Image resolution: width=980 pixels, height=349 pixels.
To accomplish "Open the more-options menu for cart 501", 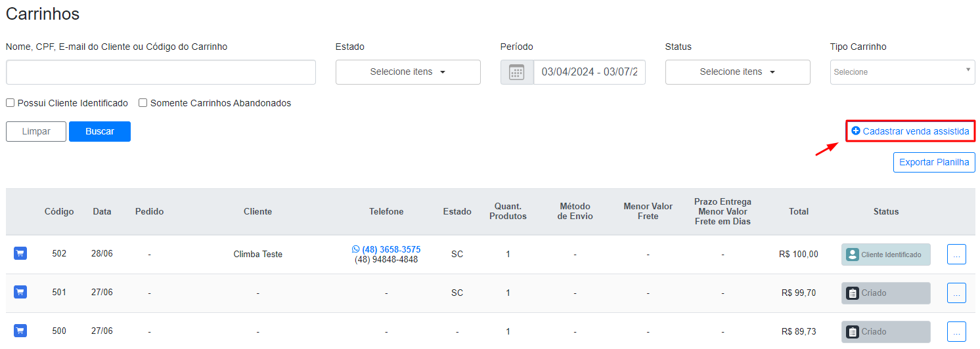I will tap(956, 293).
